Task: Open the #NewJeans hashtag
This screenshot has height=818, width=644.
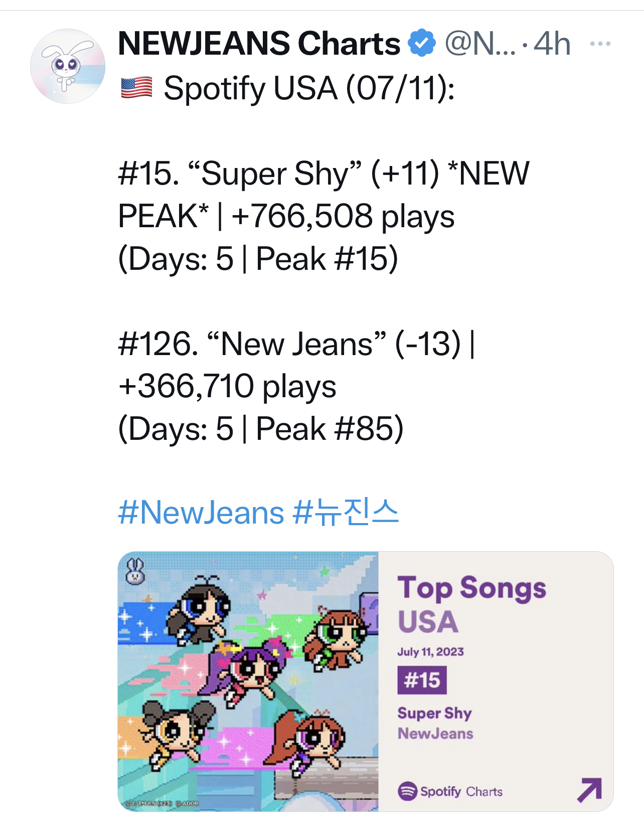Action: (x=201, y=513)
